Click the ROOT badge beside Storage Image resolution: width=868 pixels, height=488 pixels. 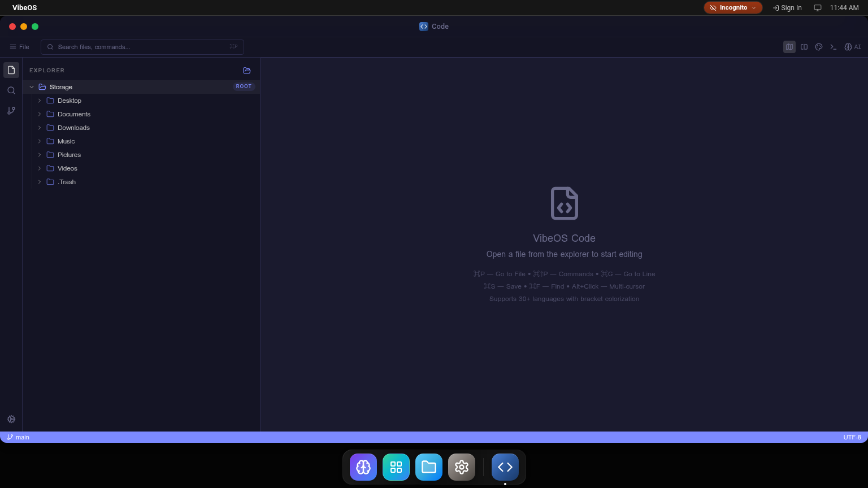tap(244, 86)
